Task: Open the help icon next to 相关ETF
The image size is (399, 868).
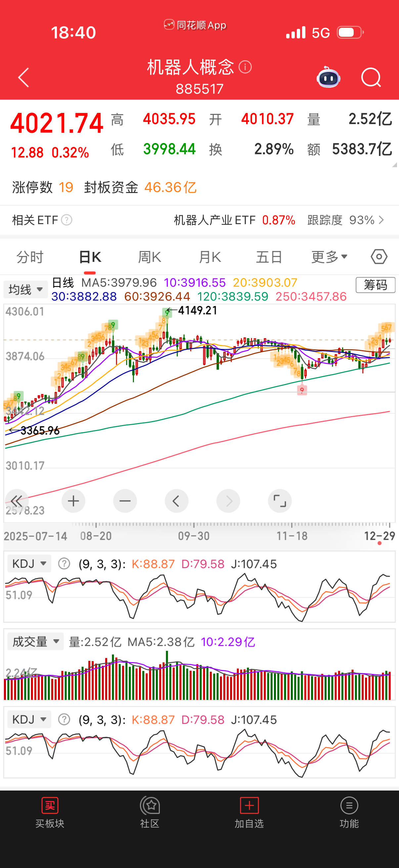Action: click(x=67, y=220)
